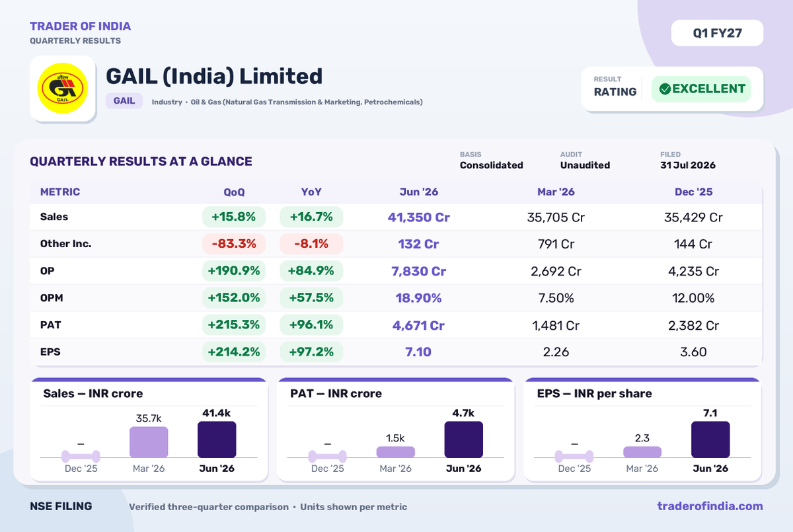The image size is (793, 532).
Task: Select the METRIC column header
Action: coord(60,192)
